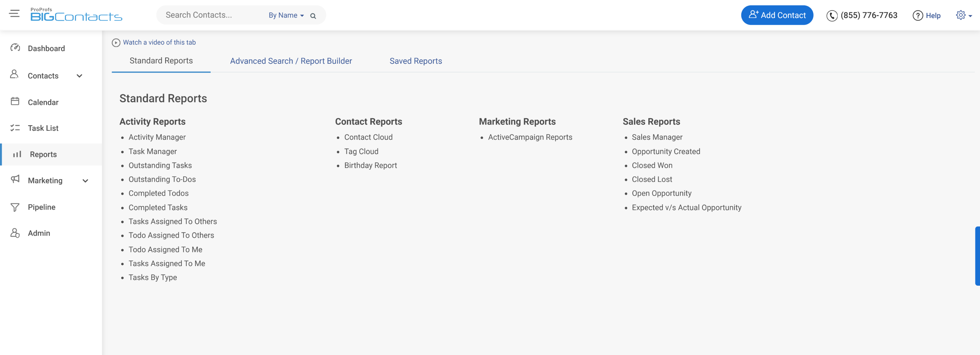Click the Calendar icon in sidebar
This screenshot has width=980, height=355.
point(15,101)
